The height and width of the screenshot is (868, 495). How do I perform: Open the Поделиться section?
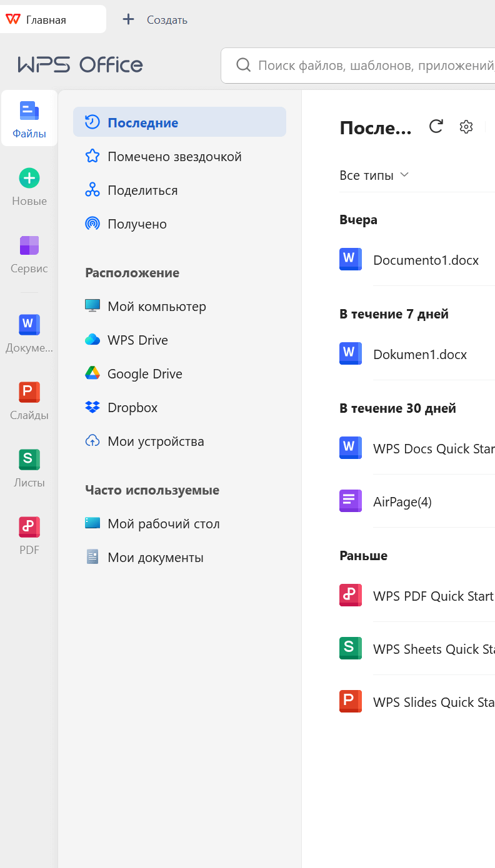[179, 190]
